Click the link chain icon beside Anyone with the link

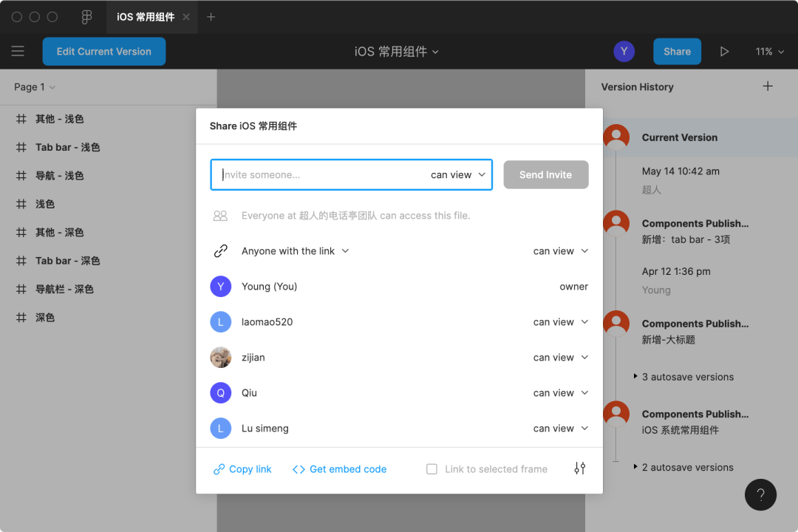coord(220,251)
